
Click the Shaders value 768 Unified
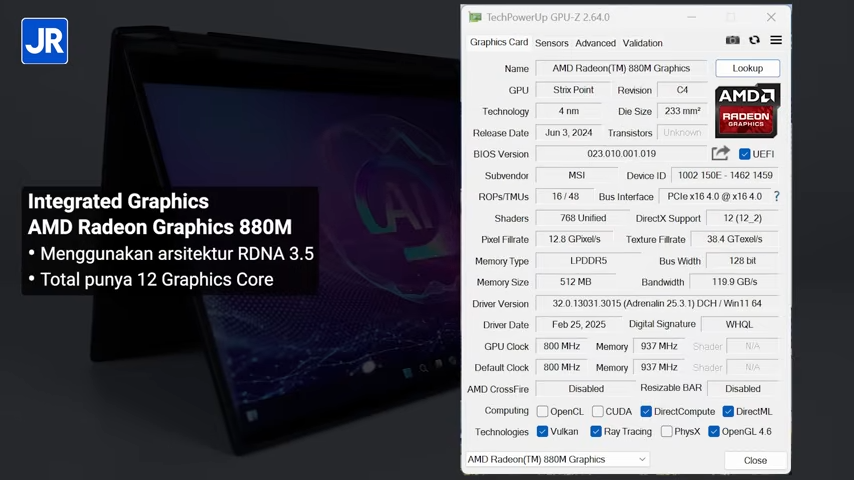[x=583, y=218]
